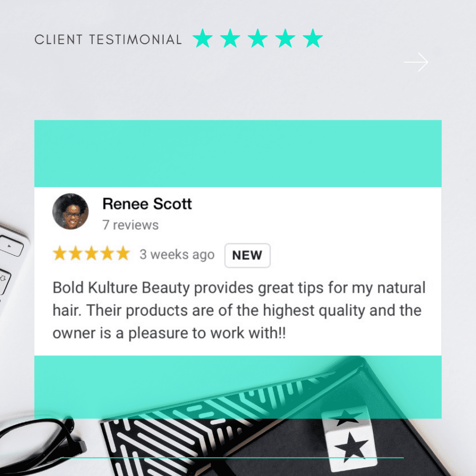Image resolution: width=476 pixels, height=476 pixels.
Task: Open the Renee Scott reviewer name
Action: (x=147, y=204)
